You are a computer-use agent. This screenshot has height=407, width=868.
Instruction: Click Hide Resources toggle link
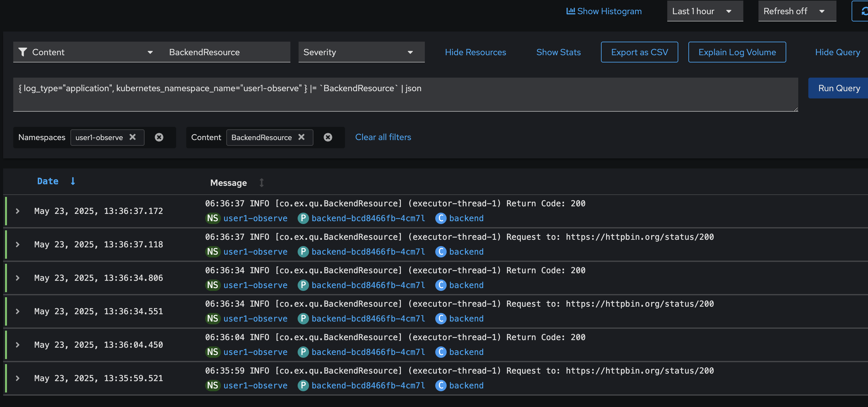pos(475,52)
